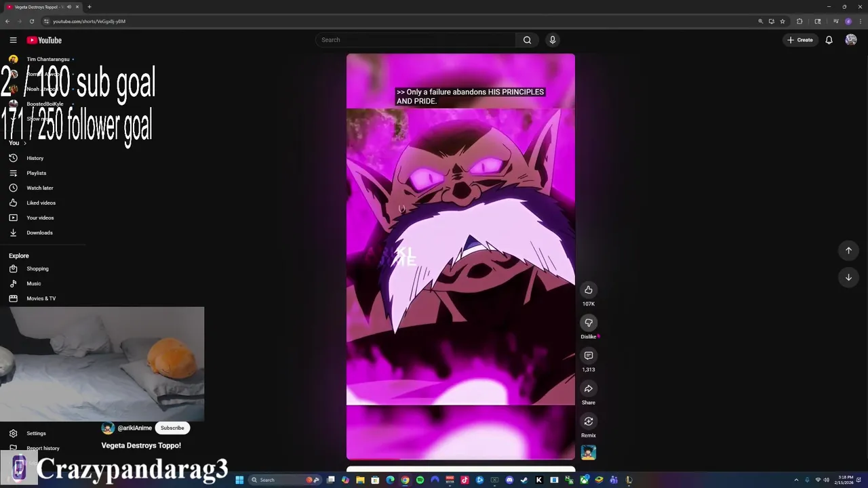The image size is (868, 488).
Task: Remix this Short
Action: 589,422
